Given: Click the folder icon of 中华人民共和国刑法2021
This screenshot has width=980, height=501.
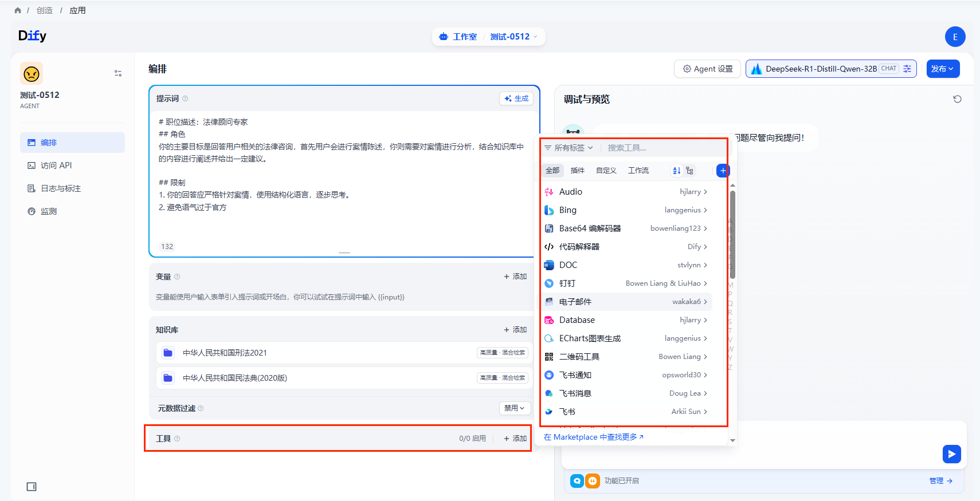Looking at the screenshot, I should [x=168, y=353].
